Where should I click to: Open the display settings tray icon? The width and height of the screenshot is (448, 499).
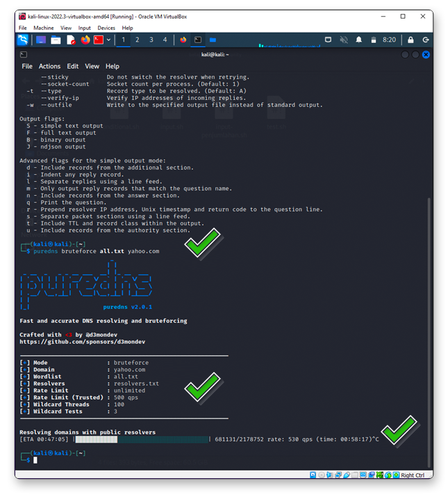click(x=328, y=40)
